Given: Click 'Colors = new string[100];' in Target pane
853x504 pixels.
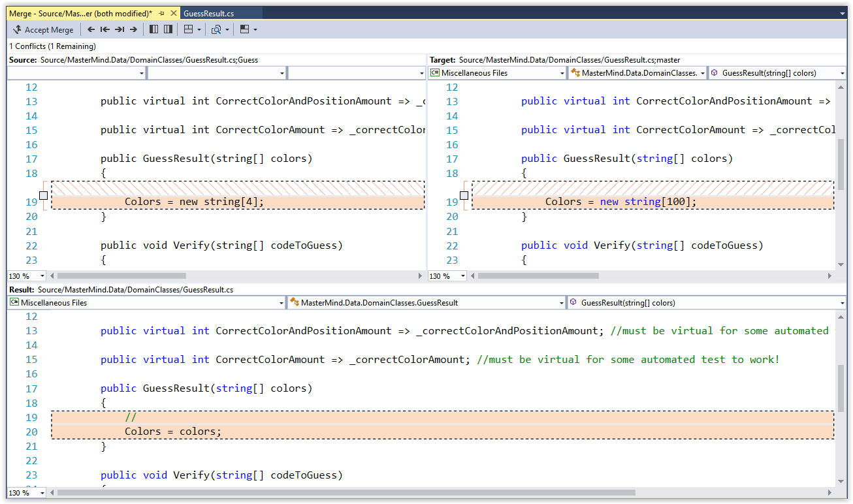Looking at the screenshot, I should click(x=621, y=202).
